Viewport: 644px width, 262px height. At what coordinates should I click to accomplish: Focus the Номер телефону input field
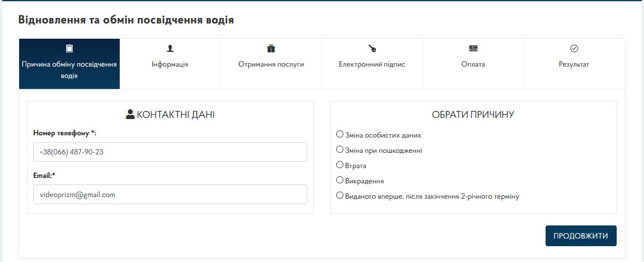tap(170, 152)
